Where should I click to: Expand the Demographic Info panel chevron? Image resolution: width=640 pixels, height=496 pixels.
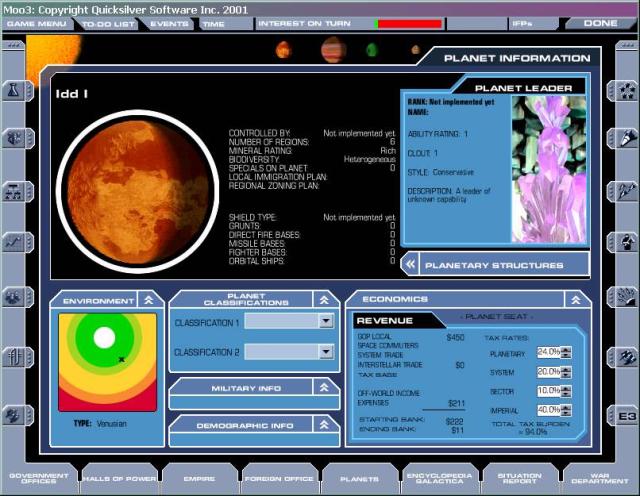coord(324,425)
